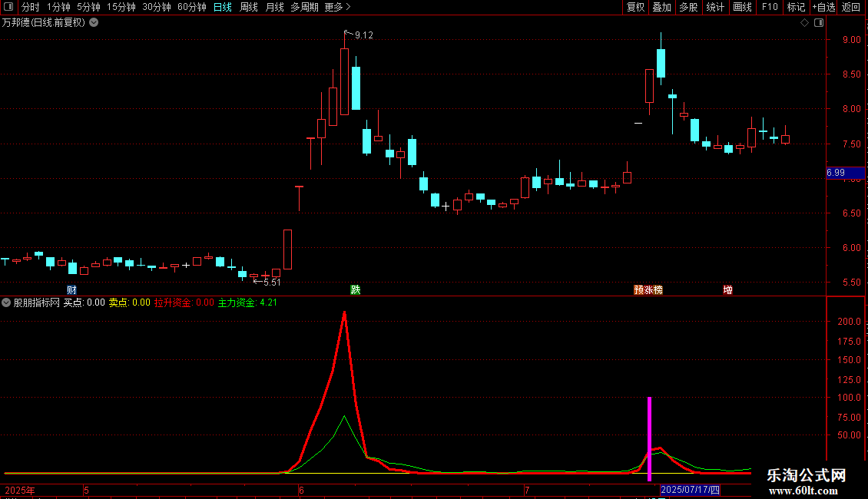The image size is (868, 499).
Task: Click the 财 info marker below chart
Action: click(x=71, y=290)
